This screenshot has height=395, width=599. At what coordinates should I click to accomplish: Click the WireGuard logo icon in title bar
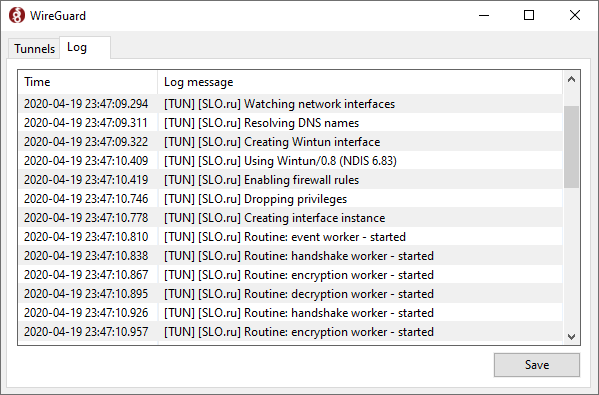coord(17,15)
